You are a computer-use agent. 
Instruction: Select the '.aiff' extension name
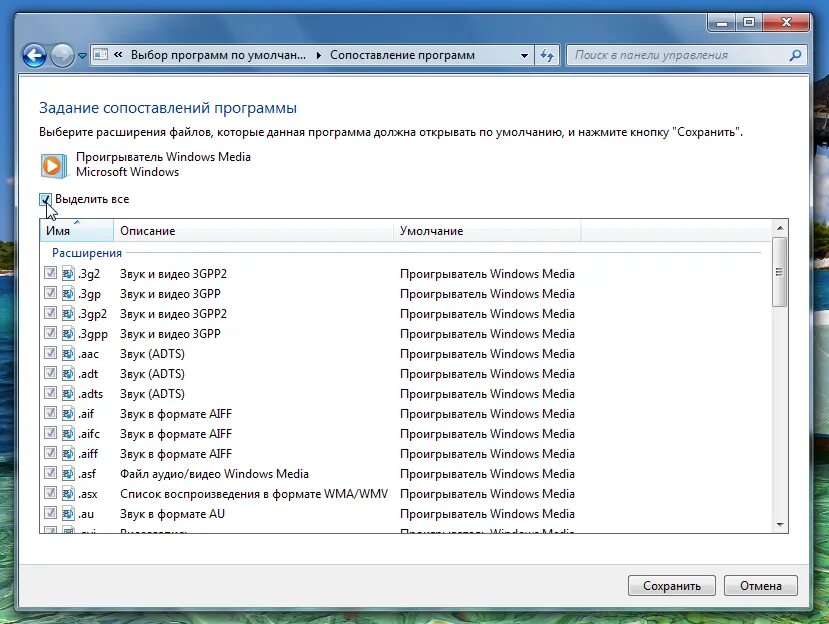click(88, 454)
